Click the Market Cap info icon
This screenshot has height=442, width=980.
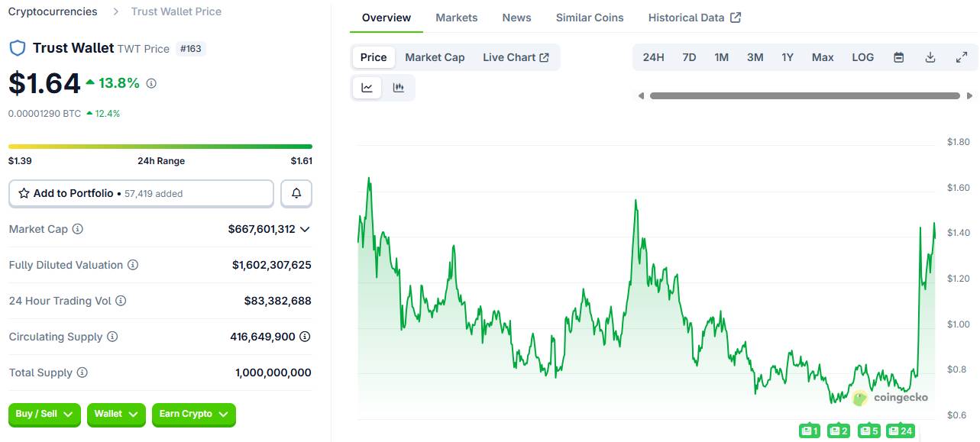tap(78, 229)
